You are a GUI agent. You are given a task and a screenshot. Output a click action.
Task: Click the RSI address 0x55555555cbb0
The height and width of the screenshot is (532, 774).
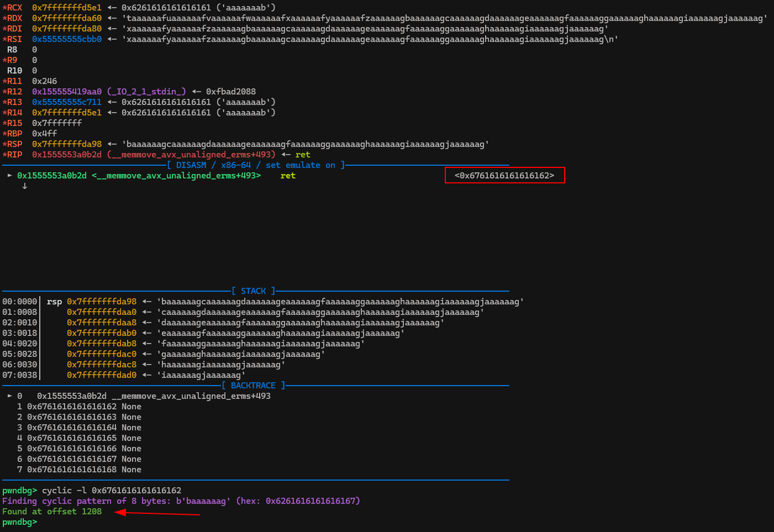(x=67, y=39)
